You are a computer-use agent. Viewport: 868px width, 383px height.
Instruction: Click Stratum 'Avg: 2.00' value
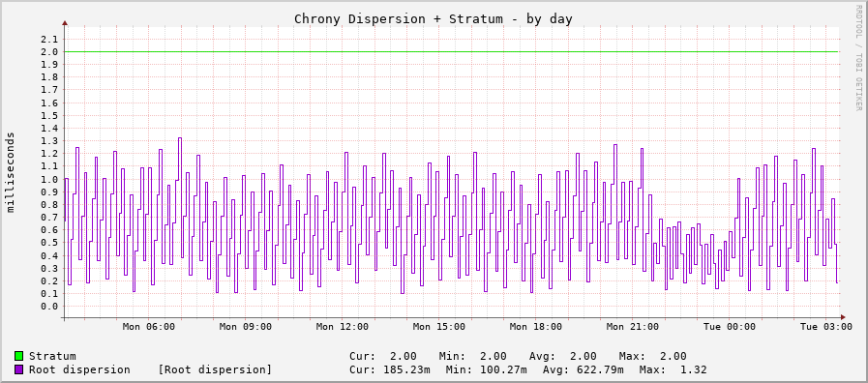(x=563, y=357)
